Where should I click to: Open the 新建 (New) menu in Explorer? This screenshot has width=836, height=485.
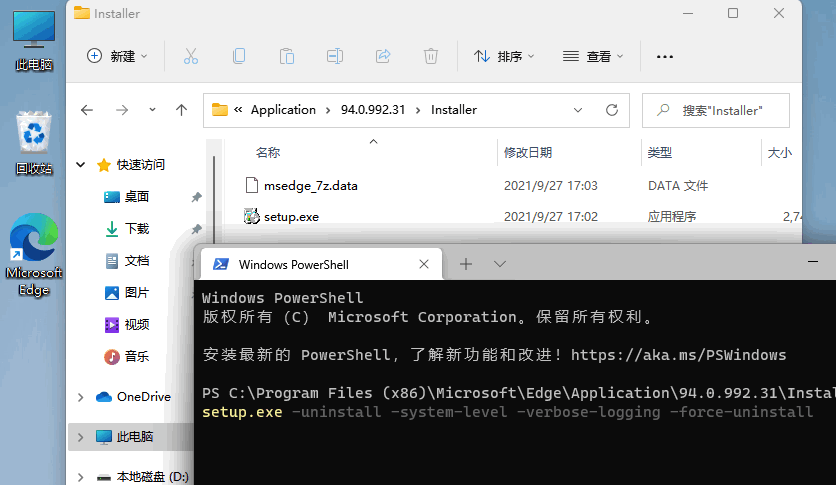pos(117,56)
